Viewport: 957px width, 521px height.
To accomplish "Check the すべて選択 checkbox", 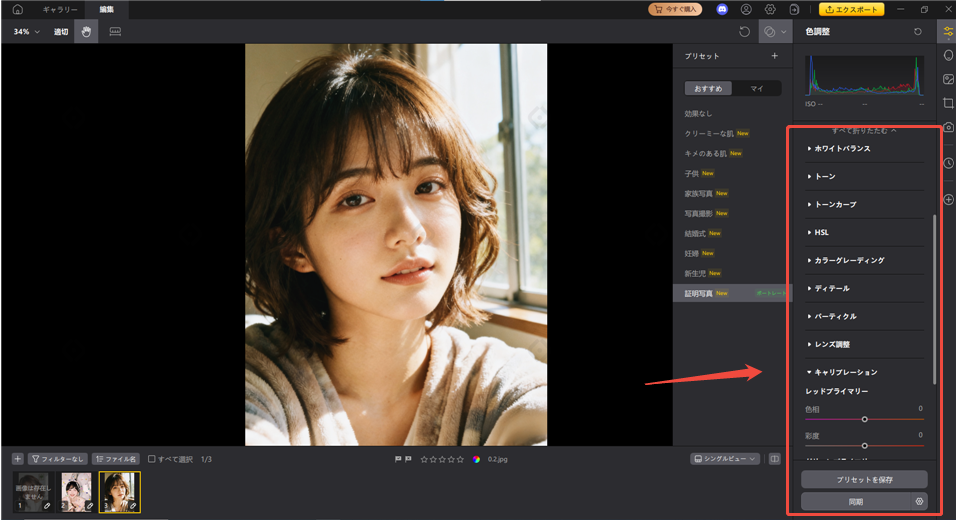I will point(151,459).
